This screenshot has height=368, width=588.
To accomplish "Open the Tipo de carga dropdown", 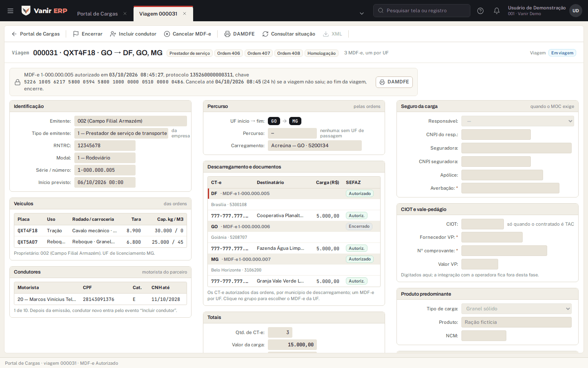I will (517, 309).
